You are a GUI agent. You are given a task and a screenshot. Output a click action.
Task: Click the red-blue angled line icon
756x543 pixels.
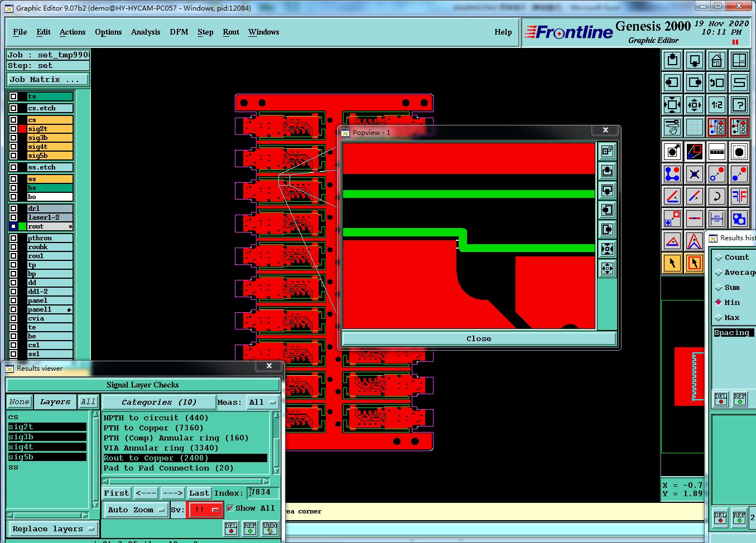[x=672, y=196]
